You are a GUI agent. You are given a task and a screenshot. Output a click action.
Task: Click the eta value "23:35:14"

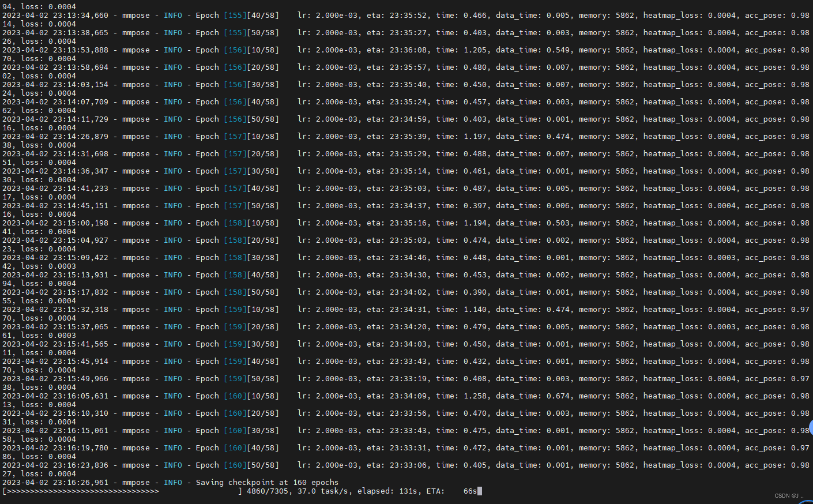[408, 171]
